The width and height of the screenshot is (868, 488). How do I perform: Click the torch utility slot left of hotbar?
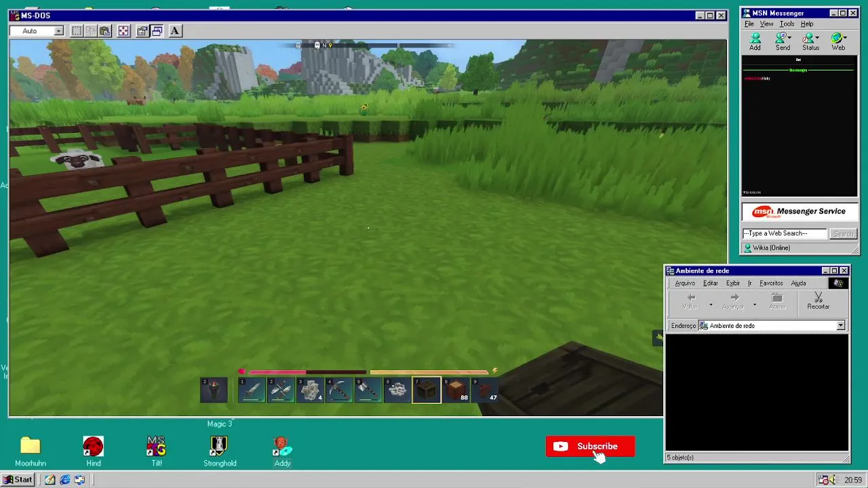(x=214, y=390)
